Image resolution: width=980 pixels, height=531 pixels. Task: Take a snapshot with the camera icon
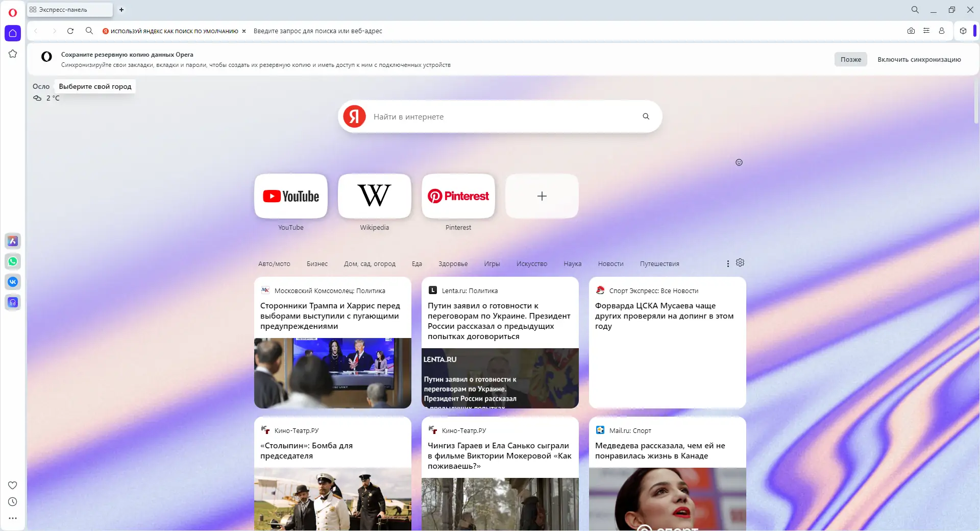coord(911,31)
